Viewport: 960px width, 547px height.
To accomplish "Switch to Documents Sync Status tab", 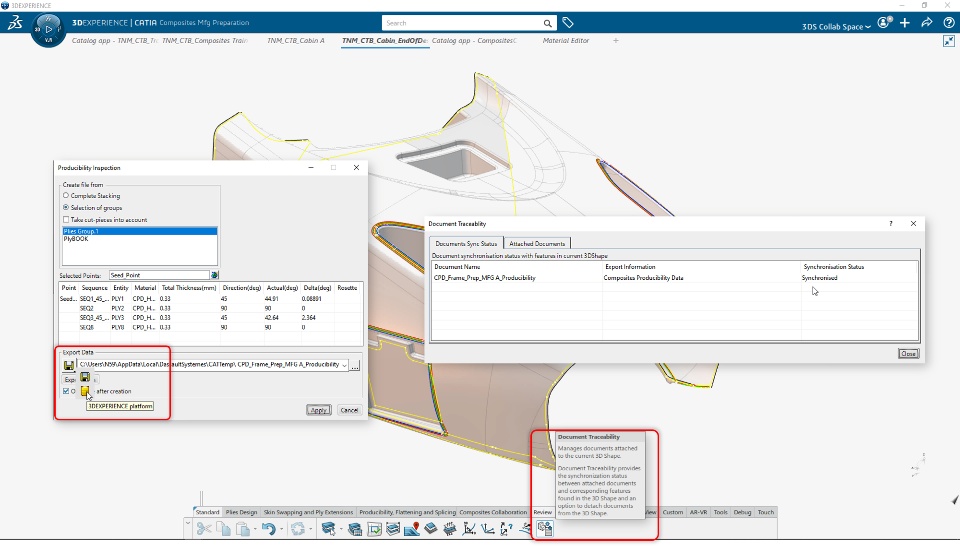I will coord(466,243).
